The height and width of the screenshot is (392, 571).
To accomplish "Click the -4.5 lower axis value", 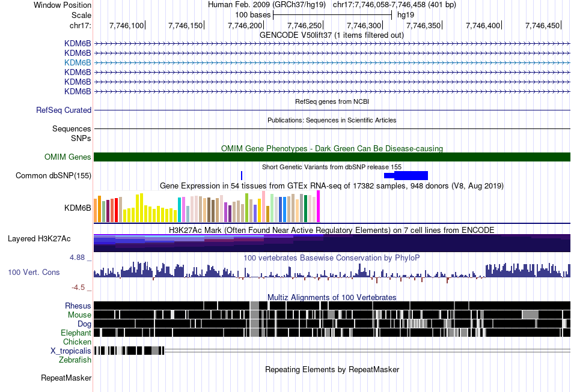I will 78,288.
